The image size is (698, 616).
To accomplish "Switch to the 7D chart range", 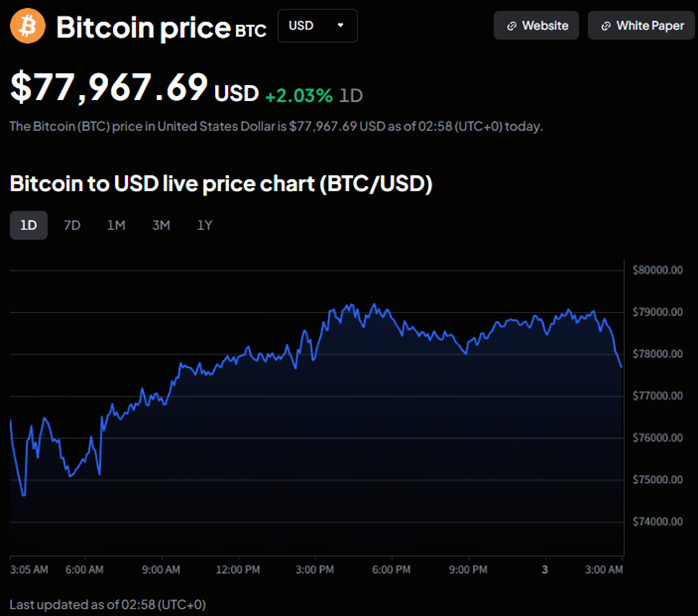I will pos(72,225).
